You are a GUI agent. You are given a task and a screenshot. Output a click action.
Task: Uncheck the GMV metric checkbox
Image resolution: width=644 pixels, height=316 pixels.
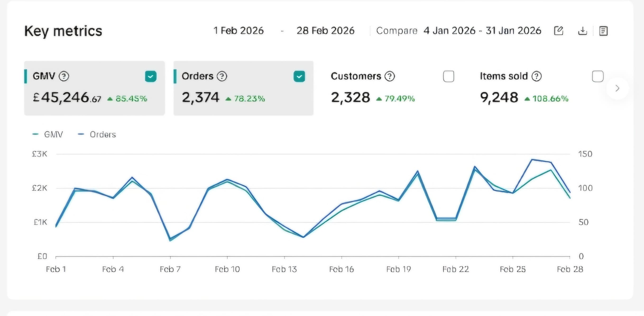tap(151, 76)
